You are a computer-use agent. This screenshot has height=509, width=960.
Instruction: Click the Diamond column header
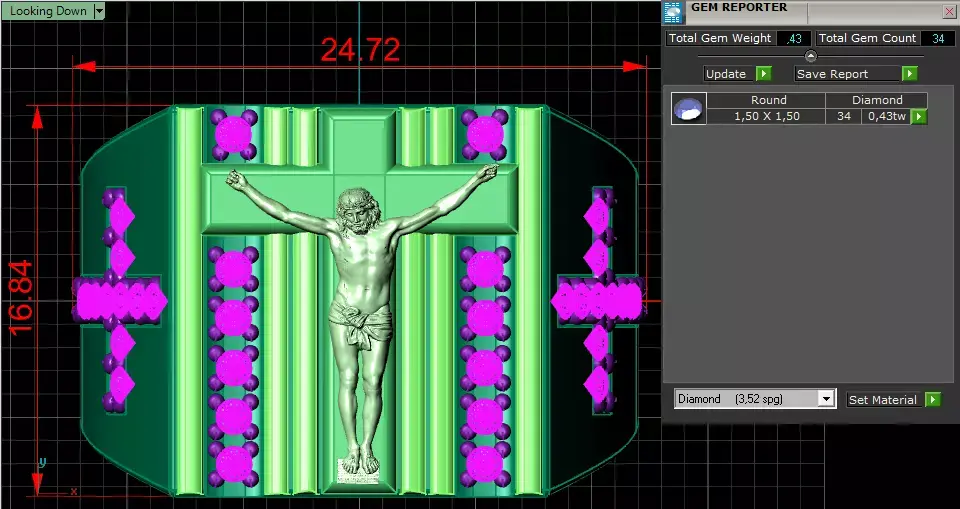click(x=877, y=100)
